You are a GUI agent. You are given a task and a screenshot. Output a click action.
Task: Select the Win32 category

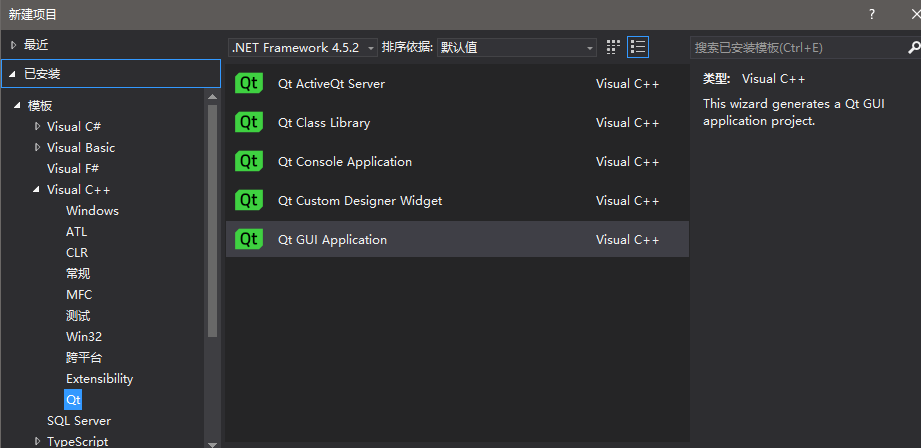click(x=84, y=337)
